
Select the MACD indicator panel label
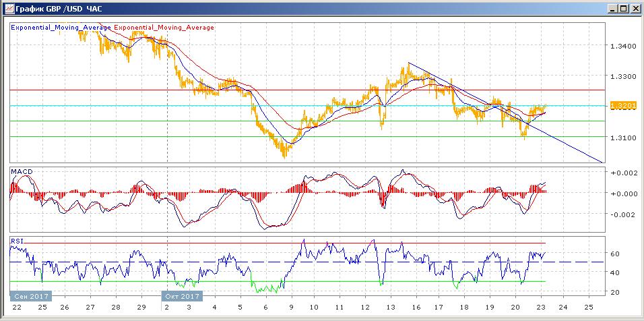(x=21, y=172)
